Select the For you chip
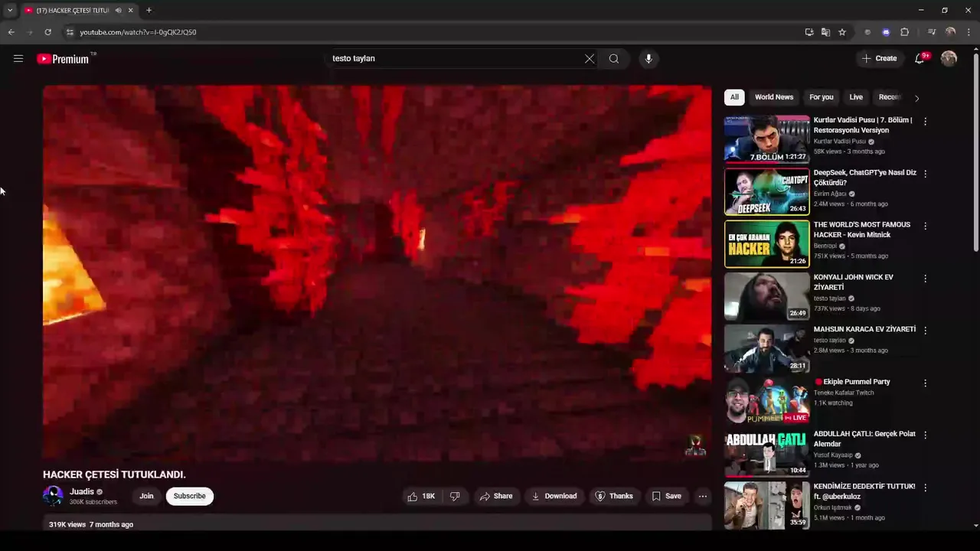Image resolution: width=980 pixels, height=551 pixels. 822,97
